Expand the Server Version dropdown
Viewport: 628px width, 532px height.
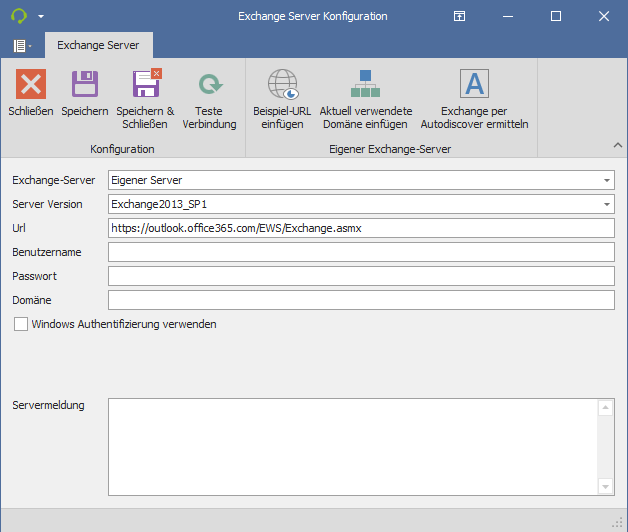[607, 205]
